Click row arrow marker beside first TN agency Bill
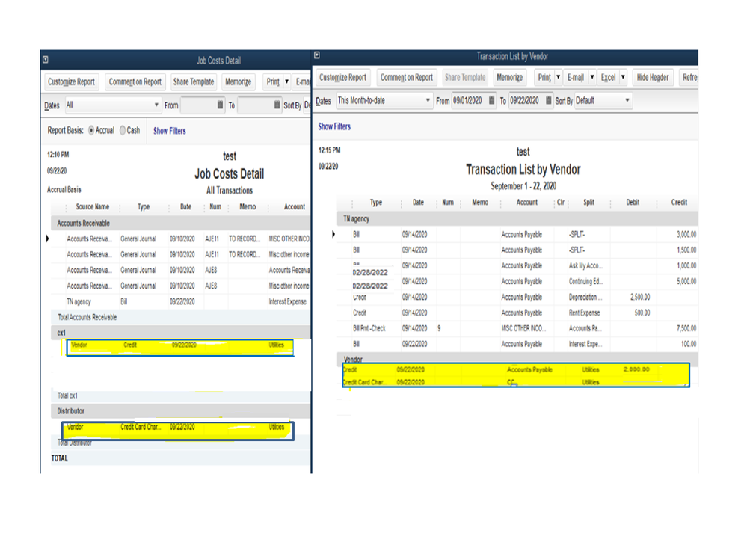747x560 pixels. 333,234
